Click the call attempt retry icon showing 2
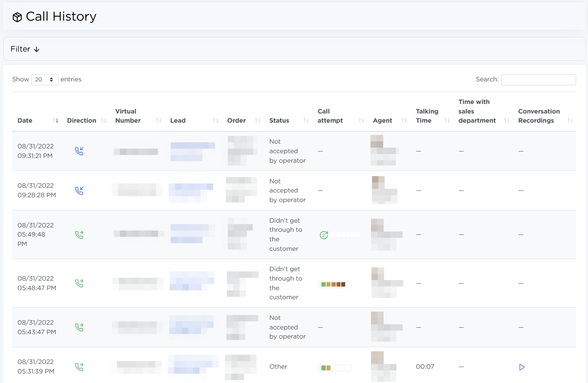Screen dimensions: 588x383 tap(324, 235)
